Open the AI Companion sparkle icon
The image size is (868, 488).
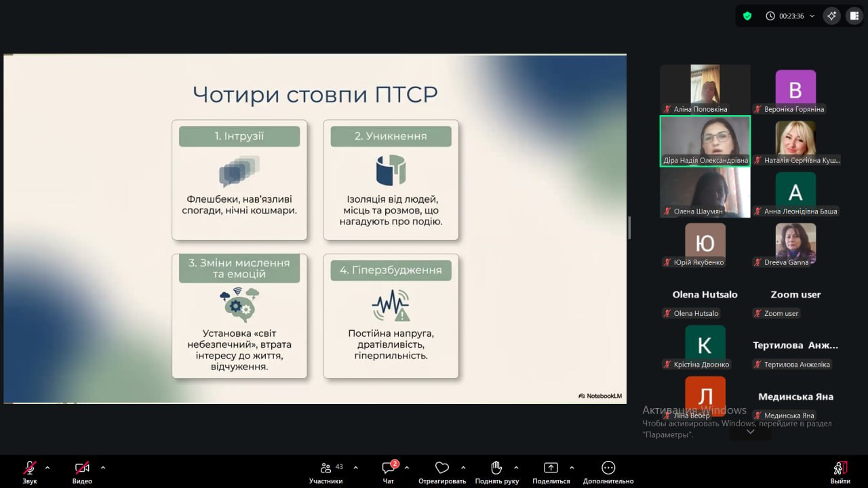tap(831, 16)
